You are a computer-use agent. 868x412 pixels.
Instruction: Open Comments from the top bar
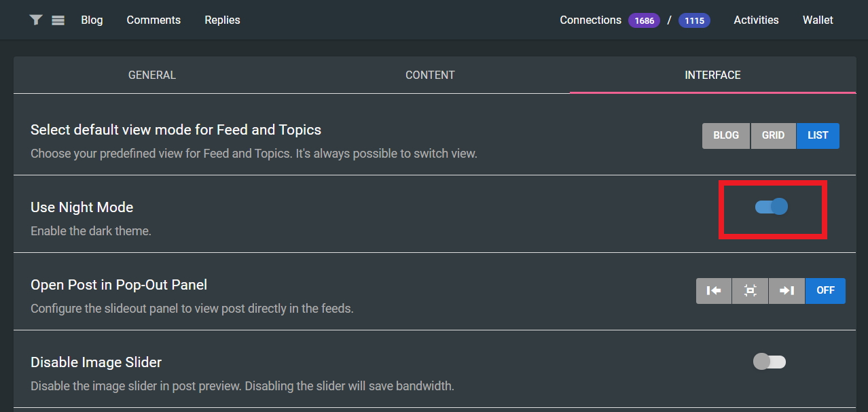153,20
